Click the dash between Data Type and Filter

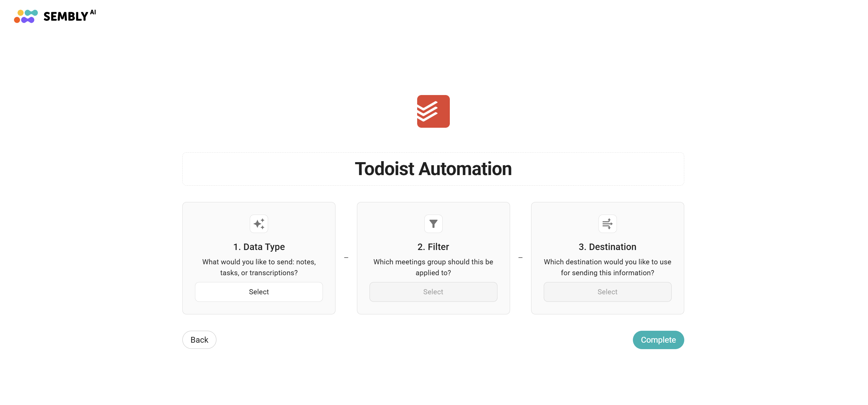click(x=346, y=258)
